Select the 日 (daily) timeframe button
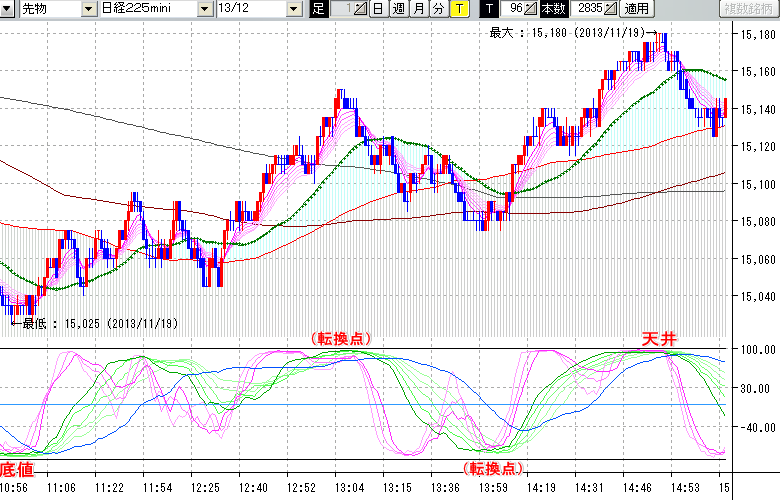The width and height of the screenshot is (780, 500). (377, 9)
